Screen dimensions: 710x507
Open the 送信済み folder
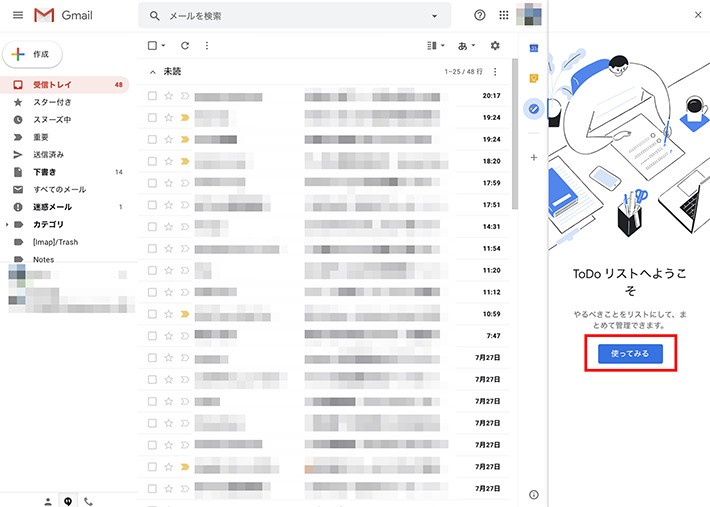point(65,154)
